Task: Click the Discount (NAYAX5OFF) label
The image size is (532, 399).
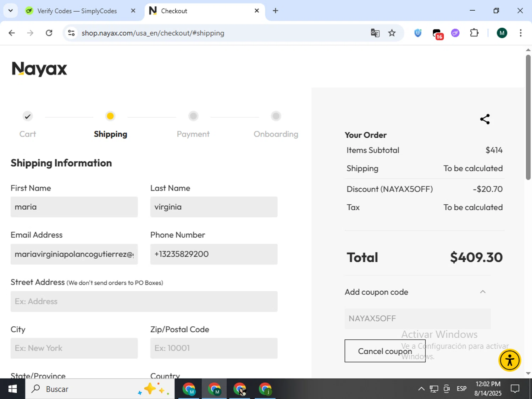Action: [x=389, y=189]
